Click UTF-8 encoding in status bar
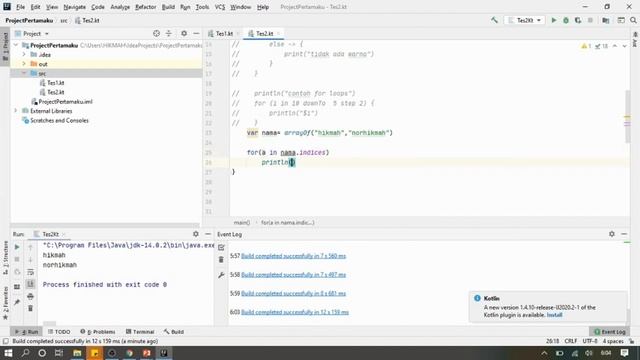The width and height of the screenshot is (640, 360). click(590, 341)
